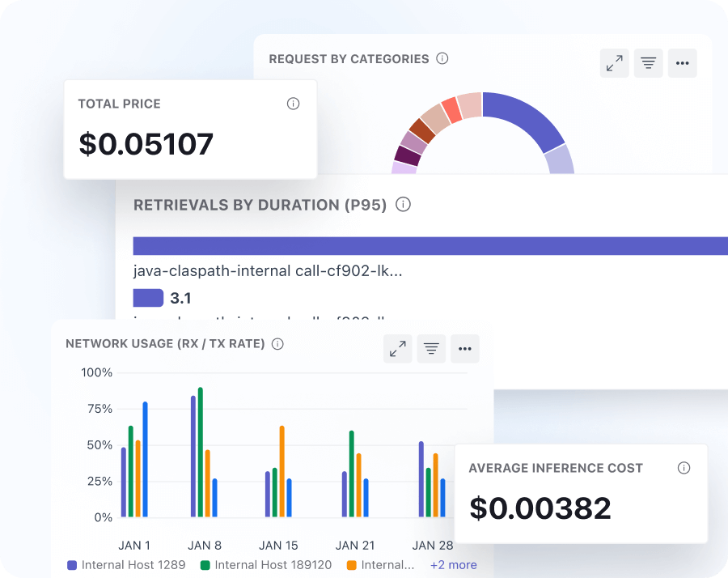728x578 pixels.
Task: Click the JAN 21 axis label
Action: pos(355,546)
